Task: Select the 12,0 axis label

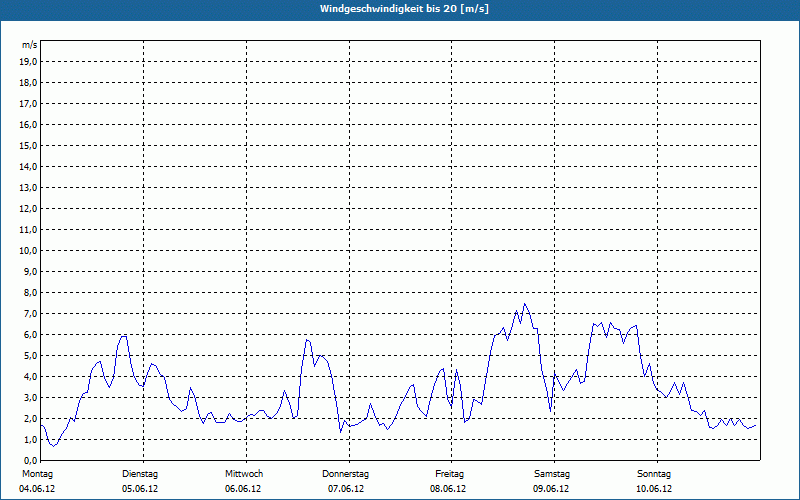Action: coord(28,209)
